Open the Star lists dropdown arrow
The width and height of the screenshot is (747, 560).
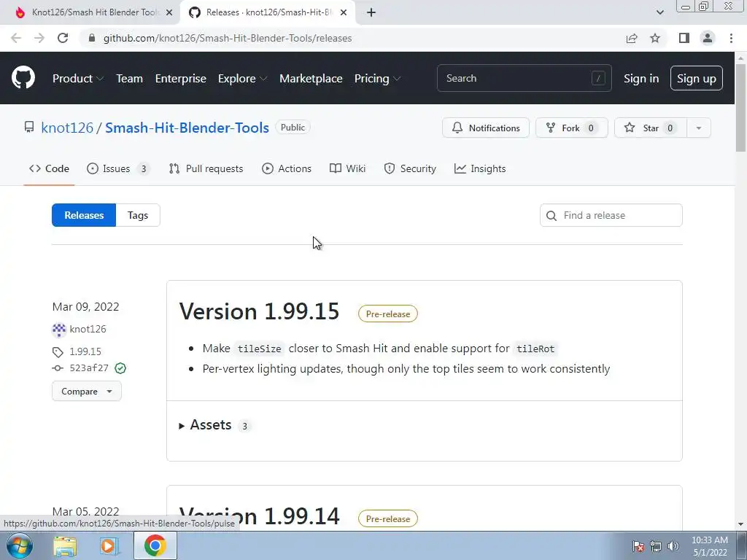click(699, 128)
